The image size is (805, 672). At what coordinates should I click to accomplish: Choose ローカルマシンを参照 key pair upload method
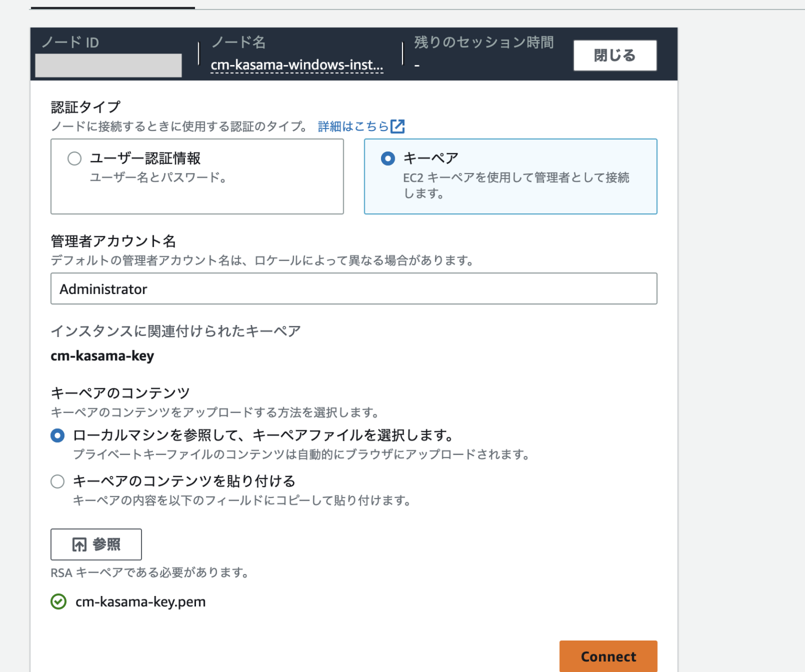tap(57, 435)
